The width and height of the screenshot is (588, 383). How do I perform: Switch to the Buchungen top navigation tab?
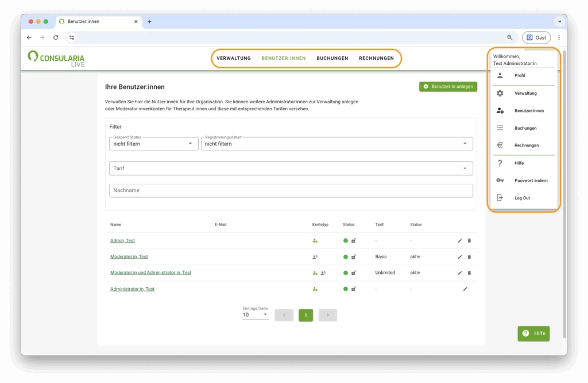[x=332, y=58]
